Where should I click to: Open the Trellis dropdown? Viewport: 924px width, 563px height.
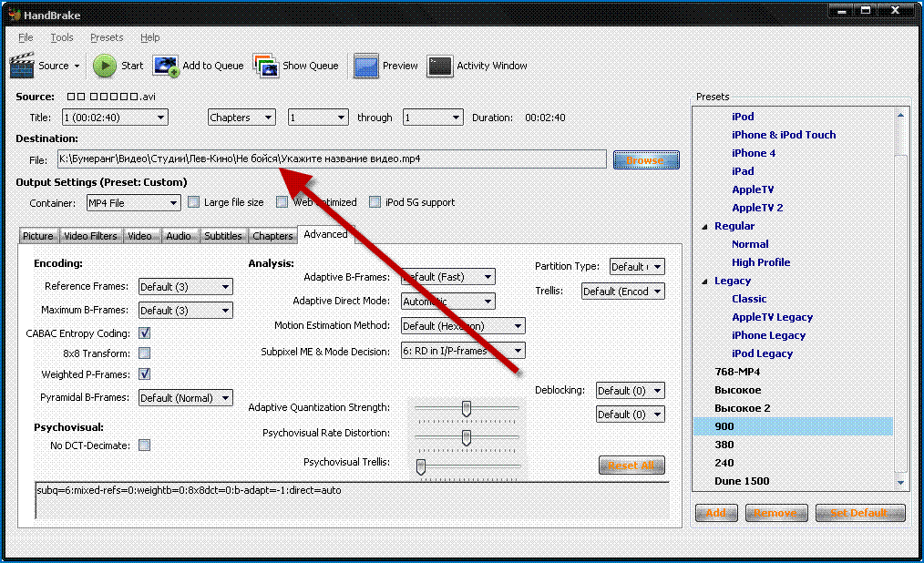click(623, 291)
